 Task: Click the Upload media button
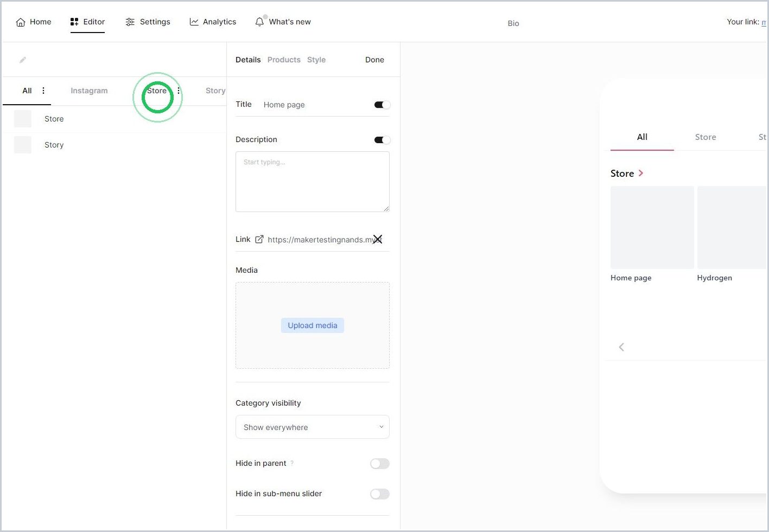(313, 325)
